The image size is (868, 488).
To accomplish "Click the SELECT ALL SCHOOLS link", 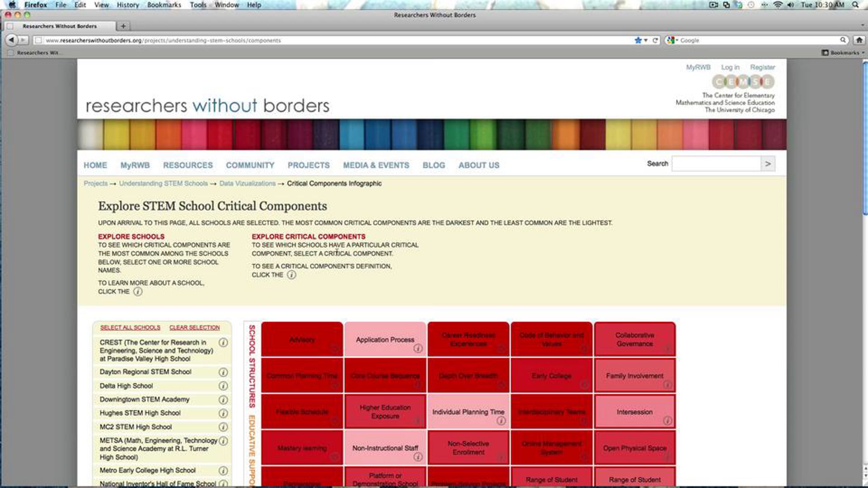I will point(130,328).
